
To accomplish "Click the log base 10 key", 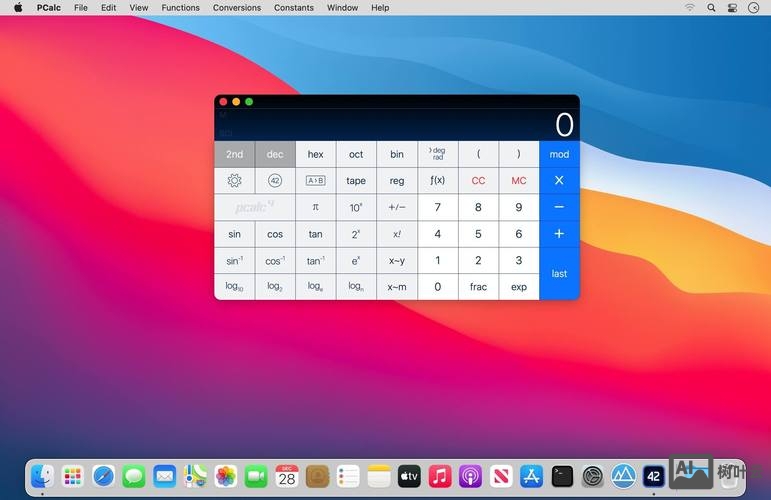I will [x=235, y=287].
